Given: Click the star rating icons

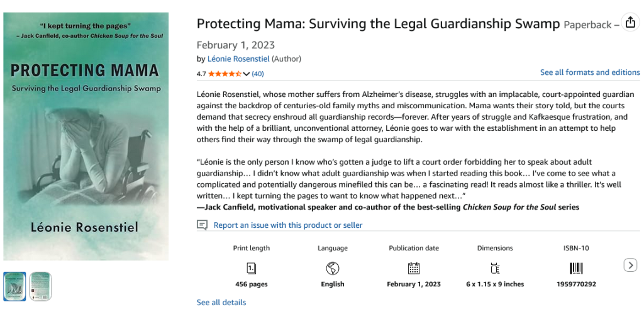Looking at the screenshot, I should pos(225,74).
